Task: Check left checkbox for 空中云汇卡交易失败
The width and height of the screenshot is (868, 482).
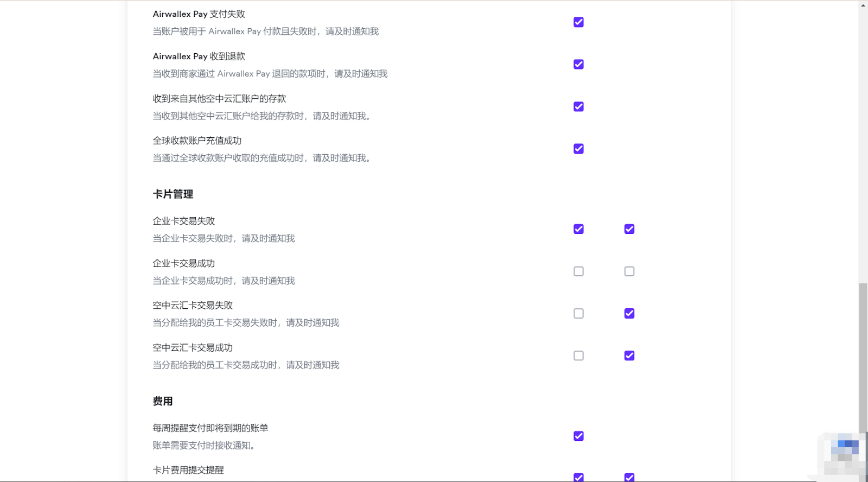Action: (x=578, y=314)
